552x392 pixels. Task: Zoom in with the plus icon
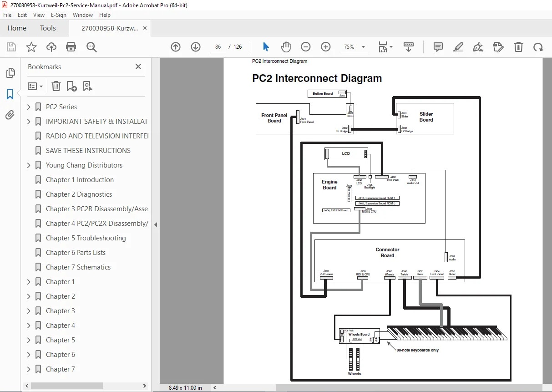click(x=326, y=47)
